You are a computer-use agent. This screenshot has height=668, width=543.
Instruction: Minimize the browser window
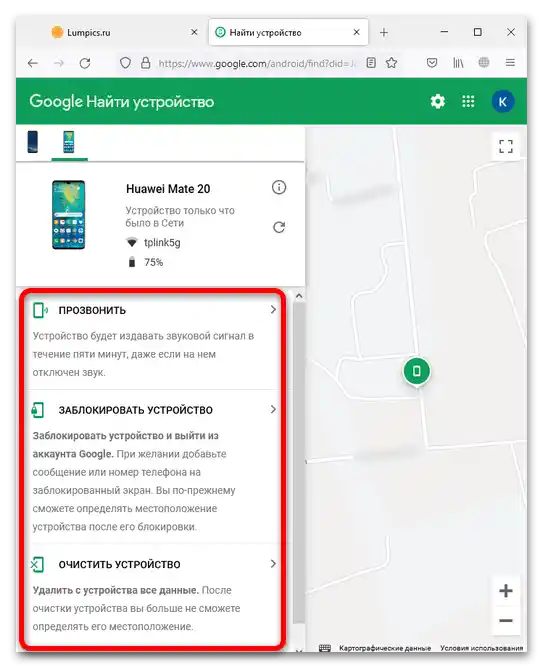click(444, 32)
